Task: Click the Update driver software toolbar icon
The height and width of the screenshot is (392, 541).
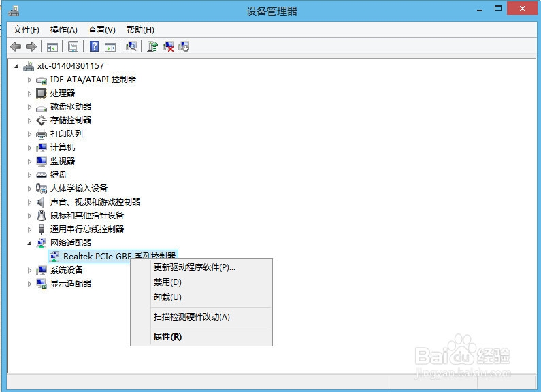Action: (x=152, y=46)
